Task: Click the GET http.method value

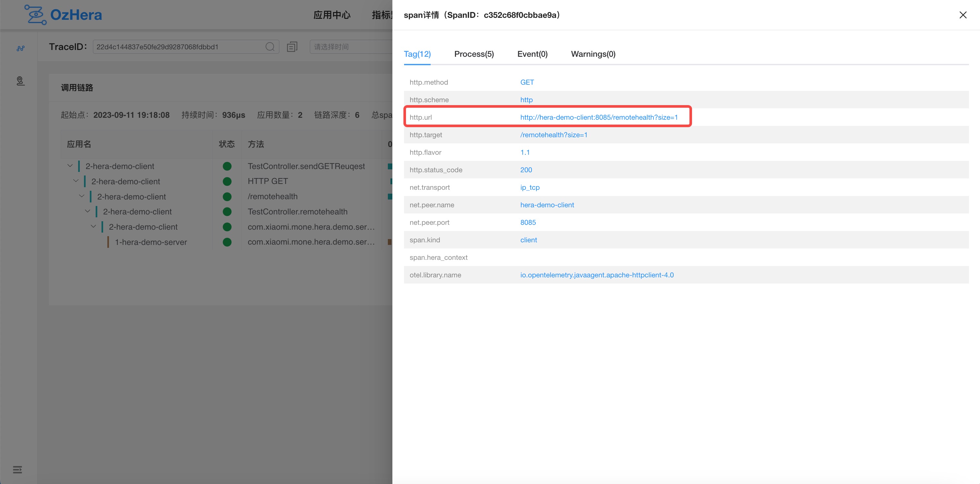Action: click(527, 82)
